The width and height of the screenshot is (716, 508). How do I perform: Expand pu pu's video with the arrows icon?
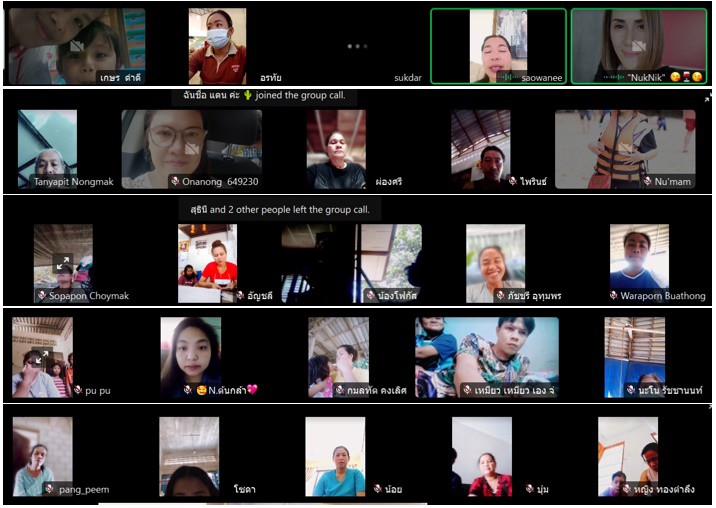pos(41,356)
